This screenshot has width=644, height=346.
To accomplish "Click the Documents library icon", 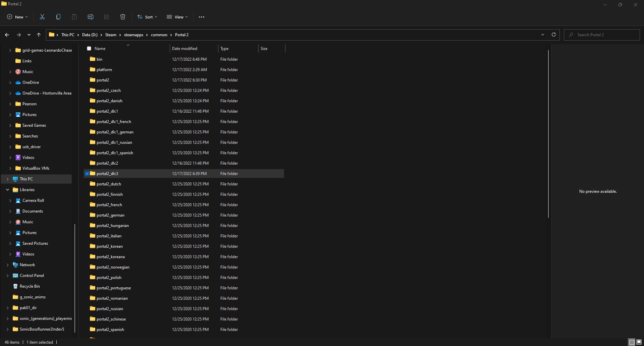I will point(18,211).
